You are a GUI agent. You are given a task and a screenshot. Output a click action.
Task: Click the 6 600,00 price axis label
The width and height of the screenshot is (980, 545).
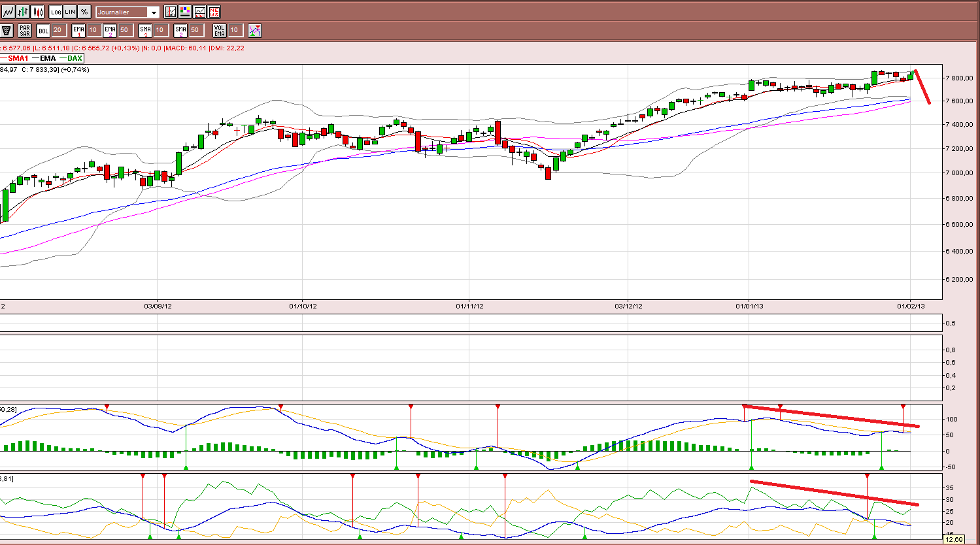coord(960,224)
